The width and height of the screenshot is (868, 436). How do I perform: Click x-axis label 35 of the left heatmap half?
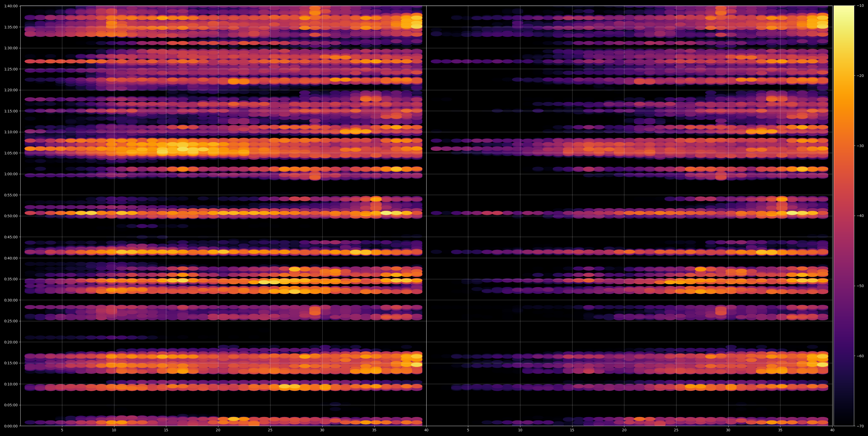(374, 430)
